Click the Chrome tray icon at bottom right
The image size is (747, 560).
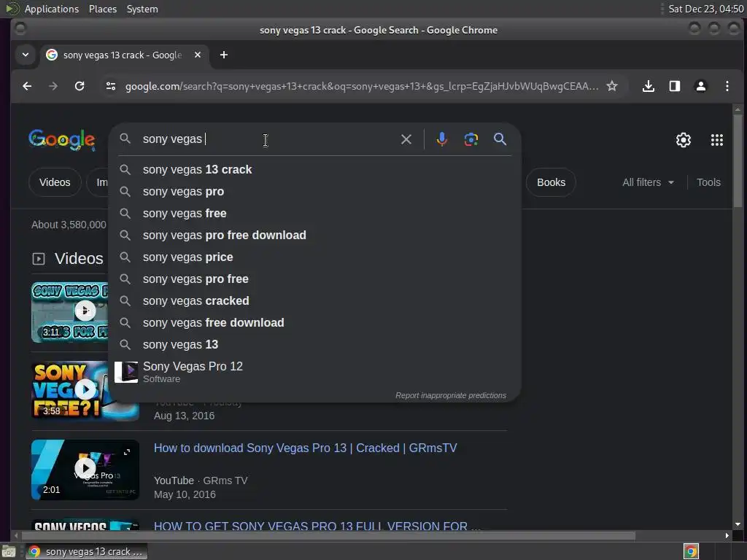[x=691, y=551]
